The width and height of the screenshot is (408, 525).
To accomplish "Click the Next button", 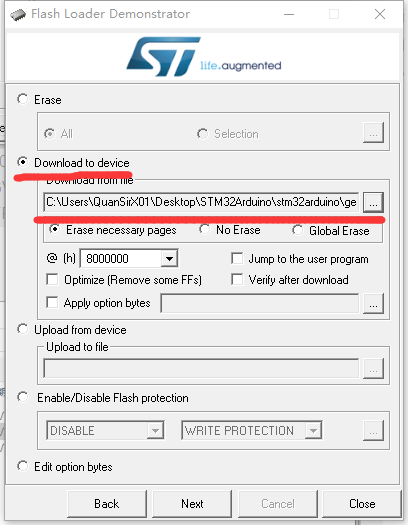I will 192,504.
